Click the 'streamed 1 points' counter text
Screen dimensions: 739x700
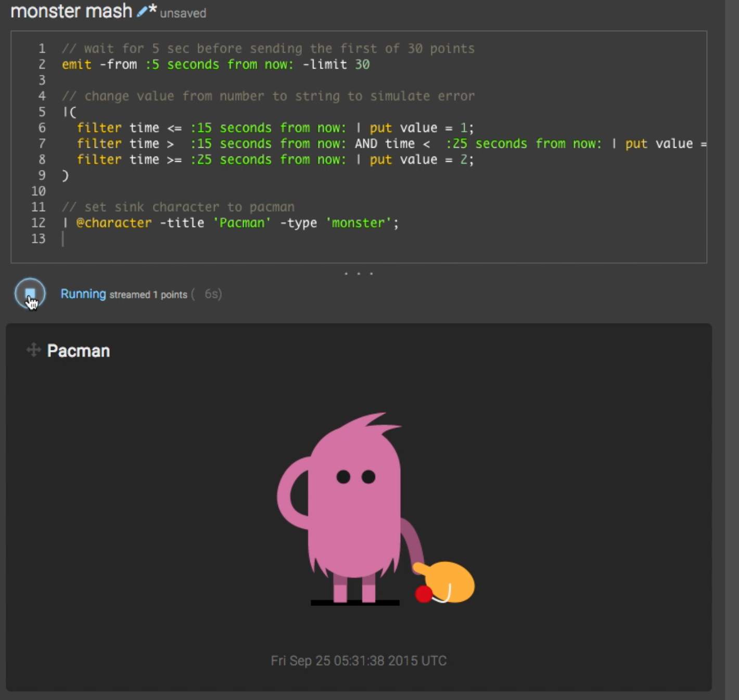click(148, 295)
